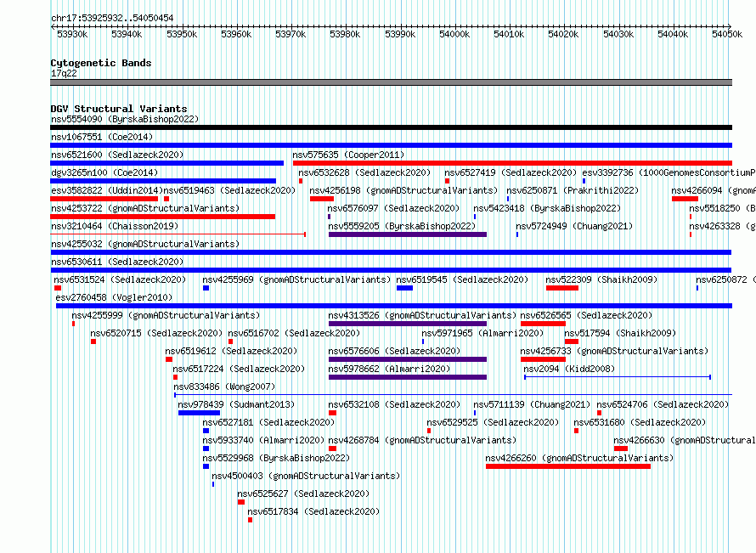Viewport: 756px width, 553px height.
Task: Open nsv5978662 (Almarri2020) label
Action: [x=389, y=369]
